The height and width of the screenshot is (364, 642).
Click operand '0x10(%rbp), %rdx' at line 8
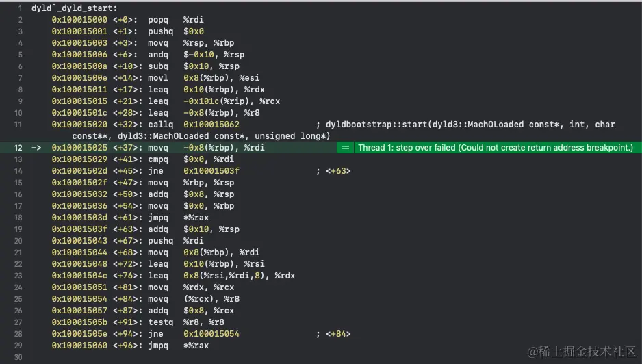224,90
